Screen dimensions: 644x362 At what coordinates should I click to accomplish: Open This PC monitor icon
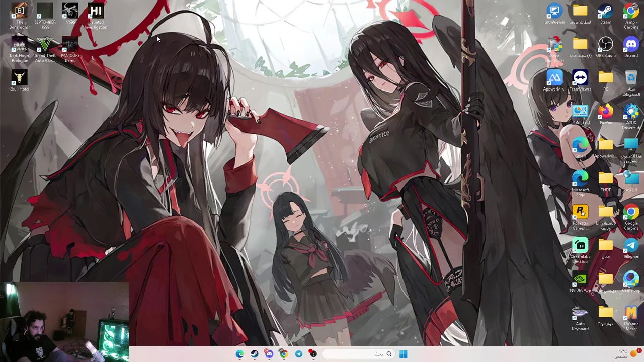[631, 150]
